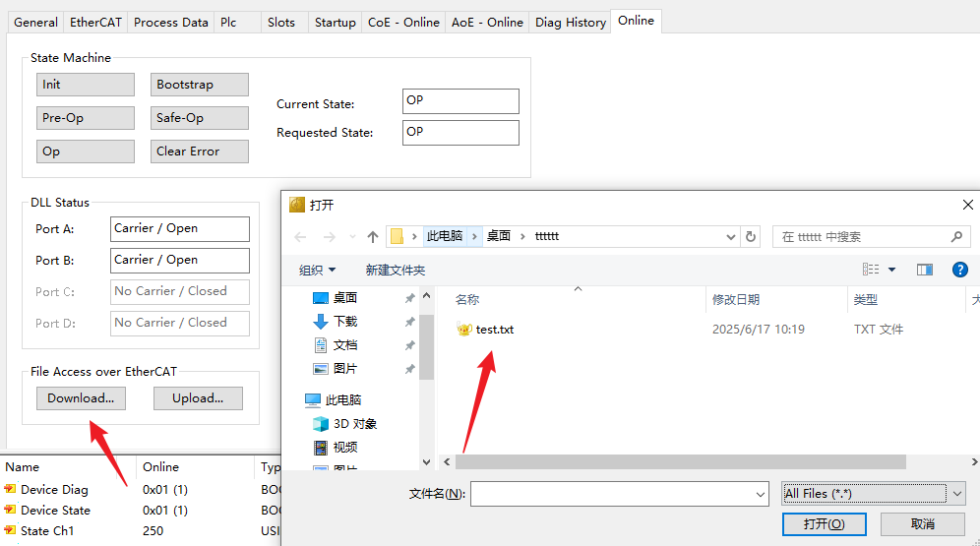Select 3D 对象 cube icon
Screen dimensions: 980x546
320,424
